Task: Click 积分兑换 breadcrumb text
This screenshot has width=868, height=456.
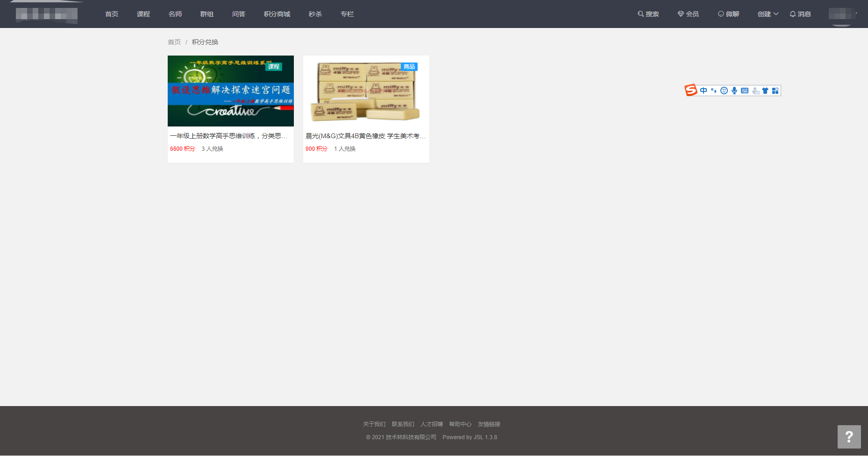Action: (x=205, y=42)
